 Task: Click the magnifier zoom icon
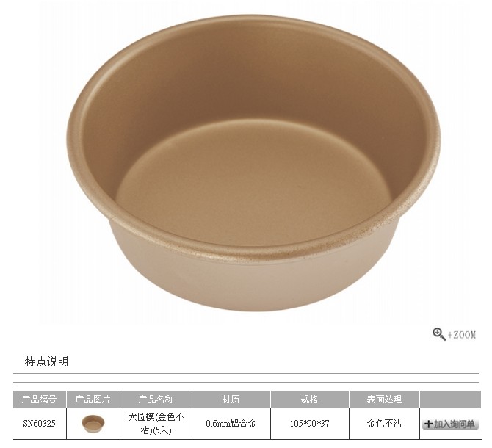(x=438, y=334)
